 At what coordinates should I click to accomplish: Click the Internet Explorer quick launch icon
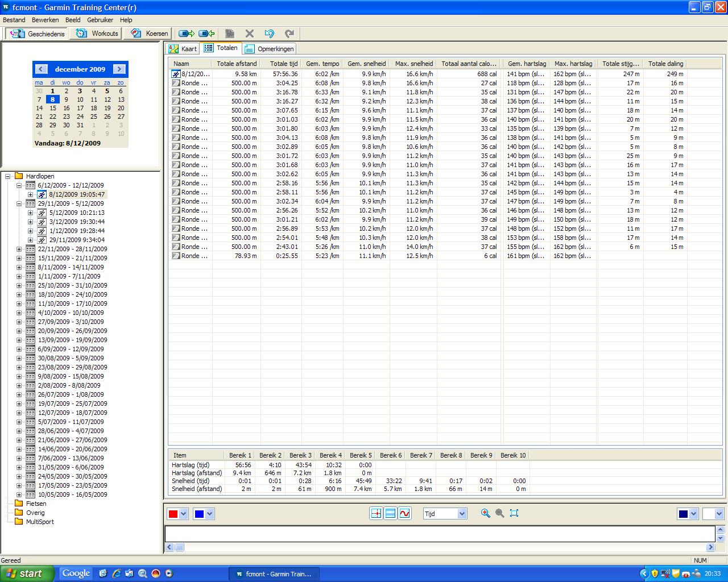click(x=116, y=573)
